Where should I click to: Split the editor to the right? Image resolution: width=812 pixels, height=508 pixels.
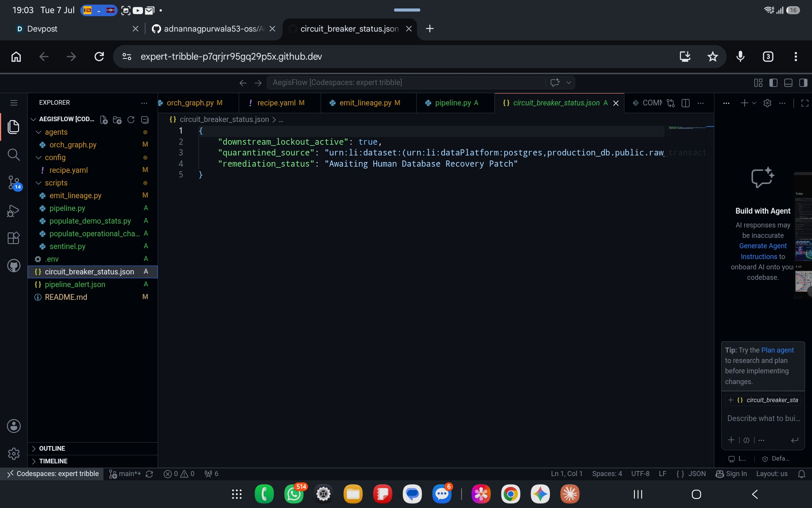pyautogui.click(x=686, y=103)
